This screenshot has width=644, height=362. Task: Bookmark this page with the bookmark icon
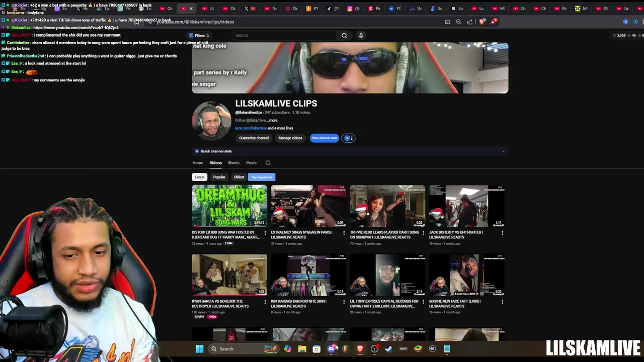pos(136,22)
